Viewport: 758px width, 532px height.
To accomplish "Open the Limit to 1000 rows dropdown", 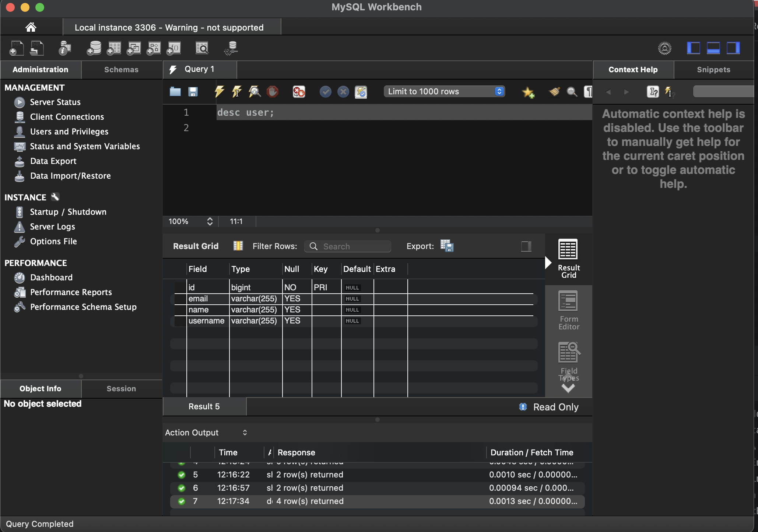I will (x=444, y=91).
